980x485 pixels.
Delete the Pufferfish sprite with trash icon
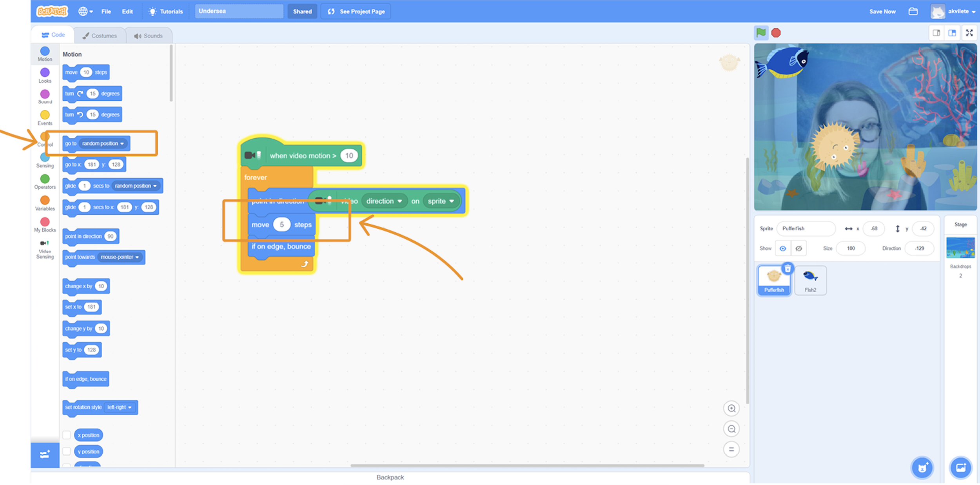click(788, 269)
